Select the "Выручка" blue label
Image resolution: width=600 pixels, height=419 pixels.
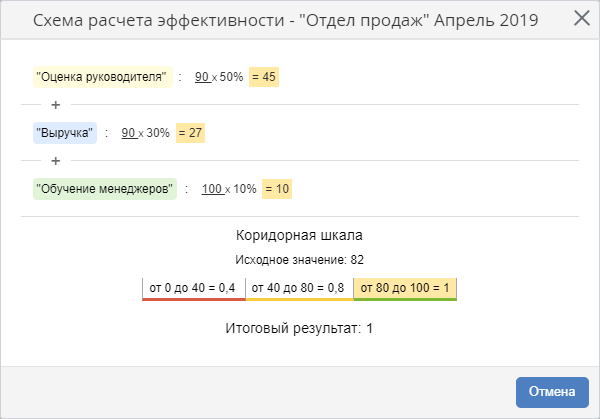[x=64, y=132]
